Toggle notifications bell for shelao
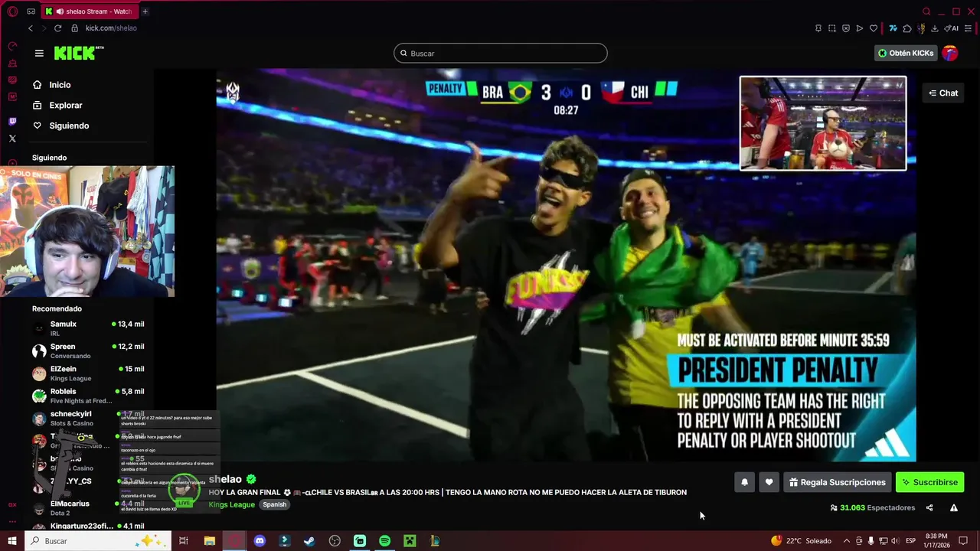 (x=744, y=482)
